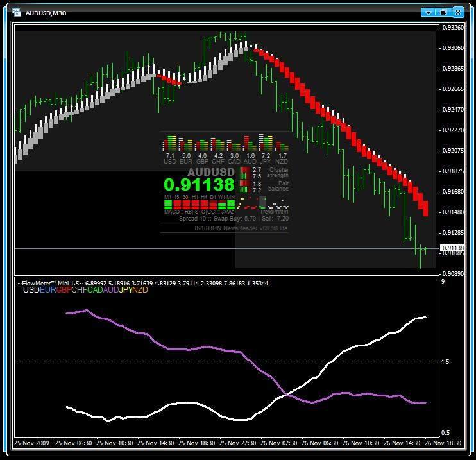Click the H4 timeframe label in signal panel

point(204,197)
